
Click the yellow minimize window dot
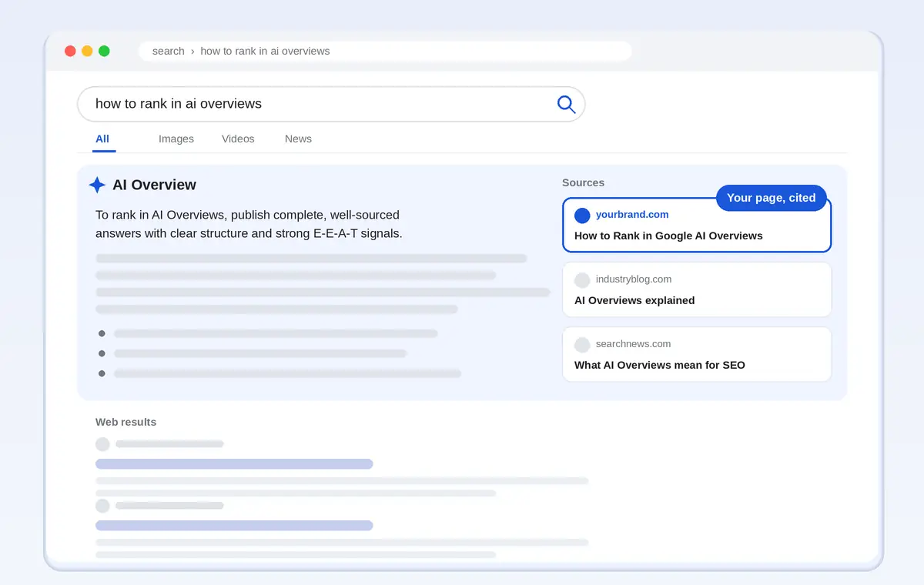(87, 51)
